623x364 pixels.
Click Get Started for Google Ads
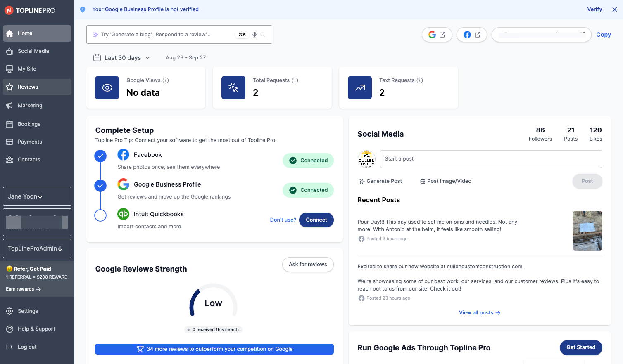tap(581, 347)
